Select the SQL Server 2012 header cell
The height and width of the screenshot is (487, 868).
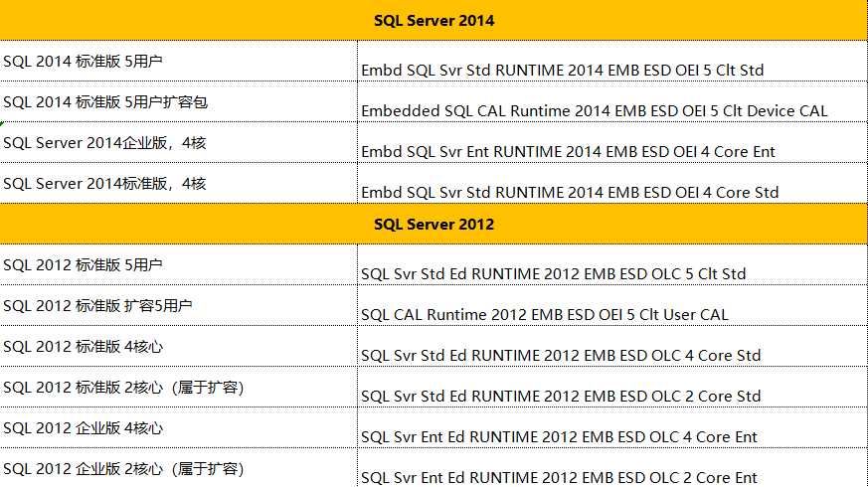point(434,224)
